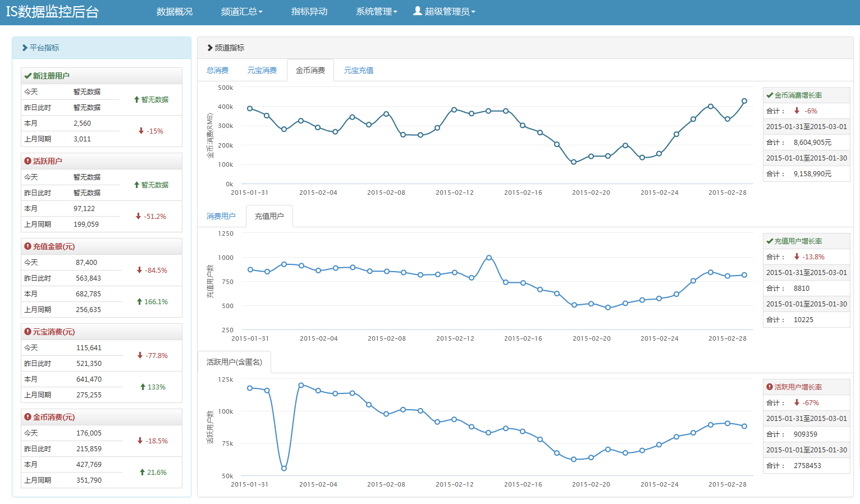Click the 充值用户 合计 value 10225
Screen dimensions: 860x504
(x=803, y=320)
